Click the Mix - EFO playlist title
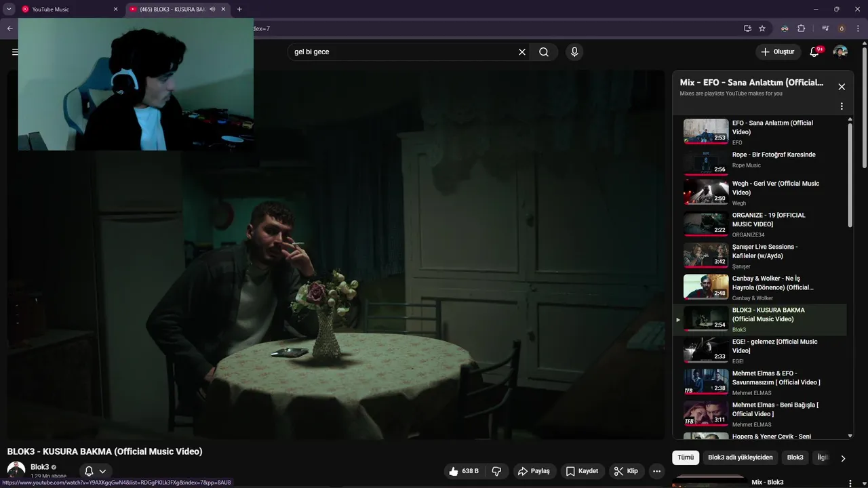The height and width of the screenshot is (488, 868). (751, 83)
